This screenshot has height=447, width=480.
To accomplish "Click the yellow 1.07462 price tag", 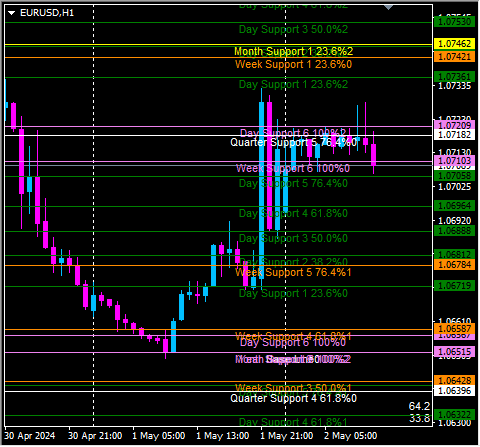I will [x=454, y=44].
